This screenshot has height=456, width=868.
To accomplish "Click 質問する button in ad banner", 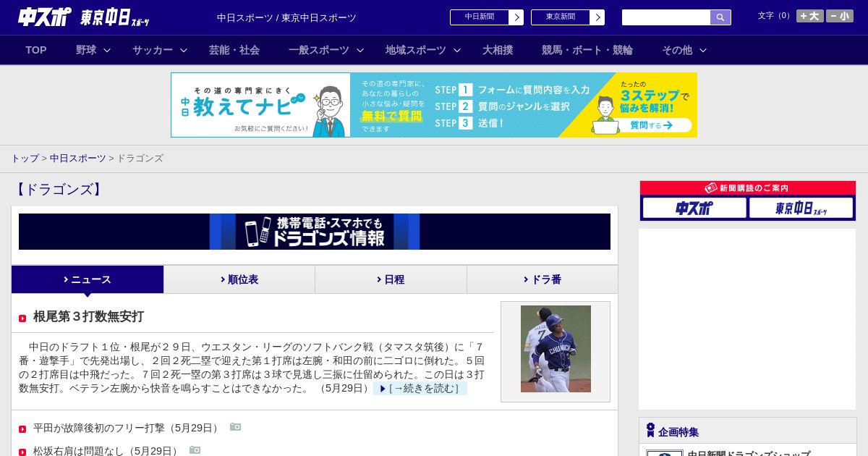I will pyautogui.click(x=652, y=125).
